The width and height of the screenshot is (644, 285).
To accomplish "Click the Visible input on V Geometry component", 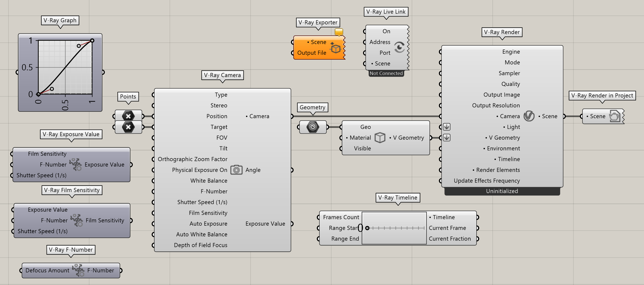I will click(x=362, y=148).
